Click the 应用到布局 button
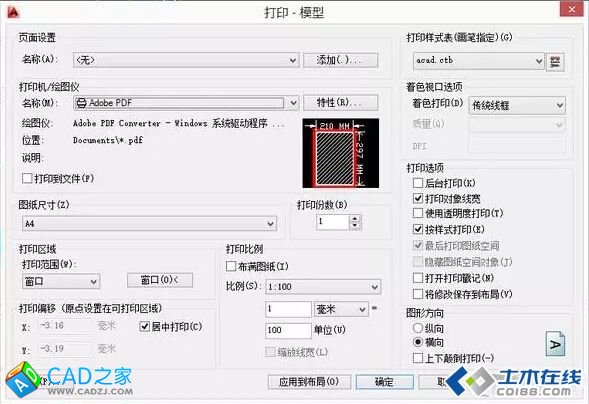Screen dimensions: 589x404 click(309, 382)
